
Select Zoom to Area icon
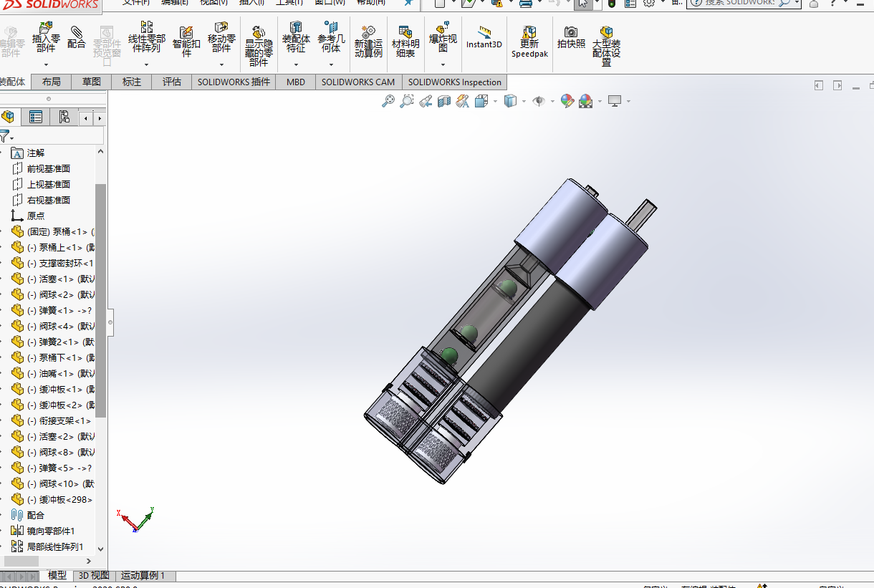tap(407, 101)
